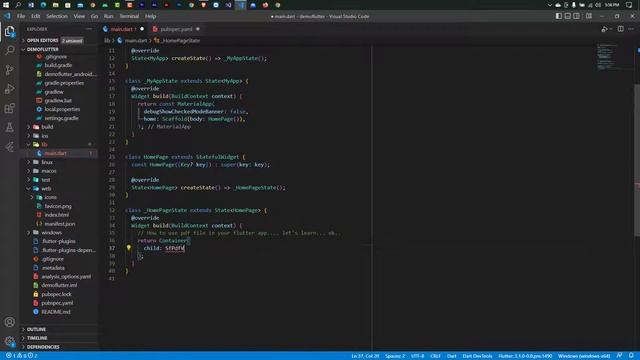This screenshot has width=640, height=360.
Task: Open the Search view in activity bar
Action: 9,50
